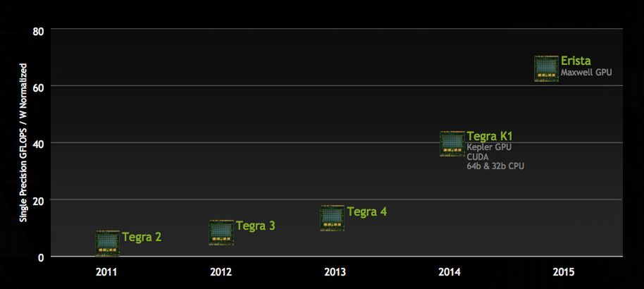Click the 0 y-axis value
Image resolution: width=644 pixels, height=289 pixels.
(x=42, y=259)
